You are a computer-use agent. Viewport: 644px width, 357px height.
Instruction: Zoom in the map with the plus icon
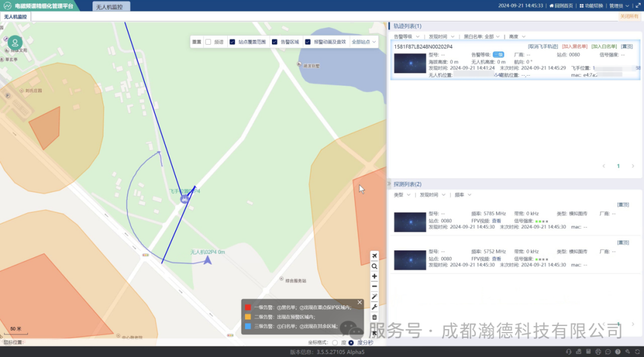(374, 276)
